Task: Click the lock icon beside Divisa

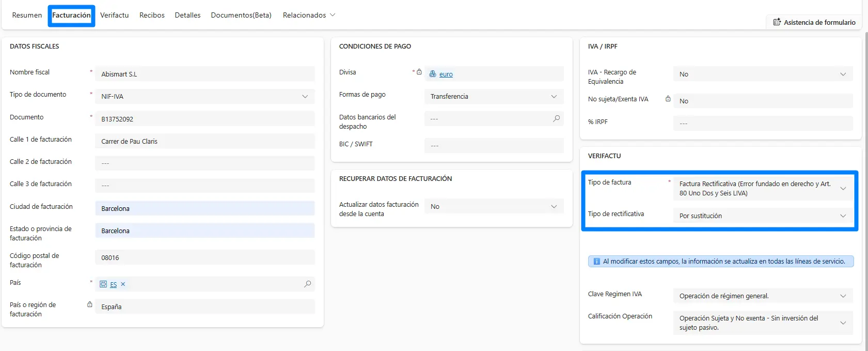Action: coord(419,72)
